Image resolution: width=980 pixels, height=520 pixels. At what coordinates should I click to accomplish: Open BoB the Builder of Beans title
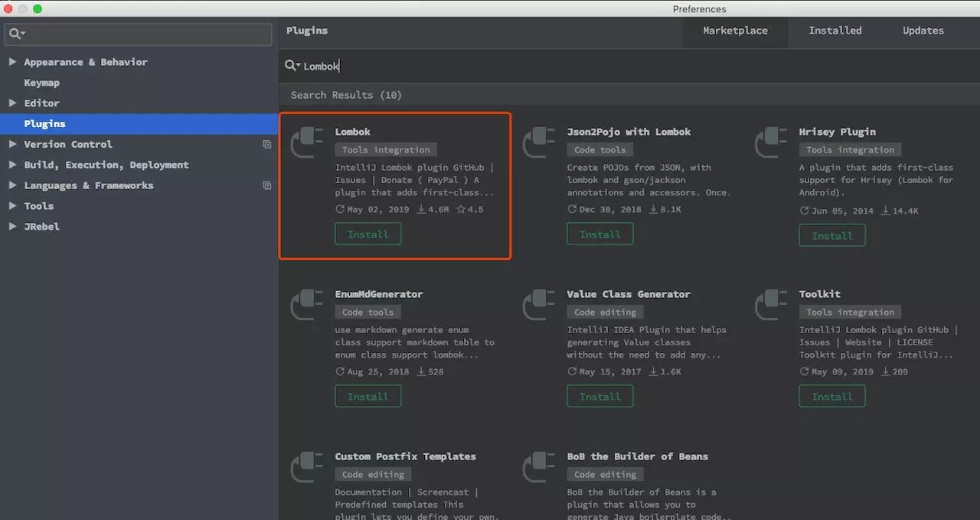(x=638, y=456)
